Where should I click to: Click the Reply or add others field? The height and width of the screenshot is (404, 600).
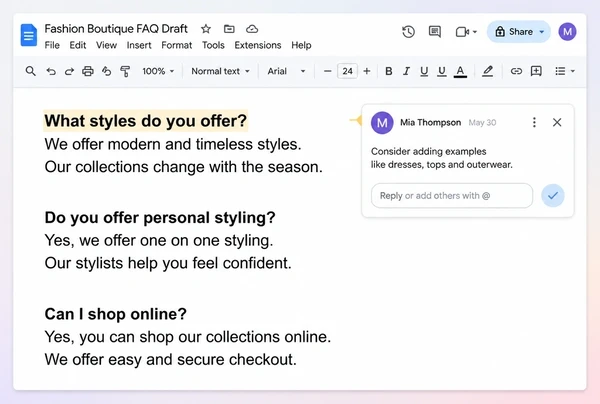pos(452,195)
